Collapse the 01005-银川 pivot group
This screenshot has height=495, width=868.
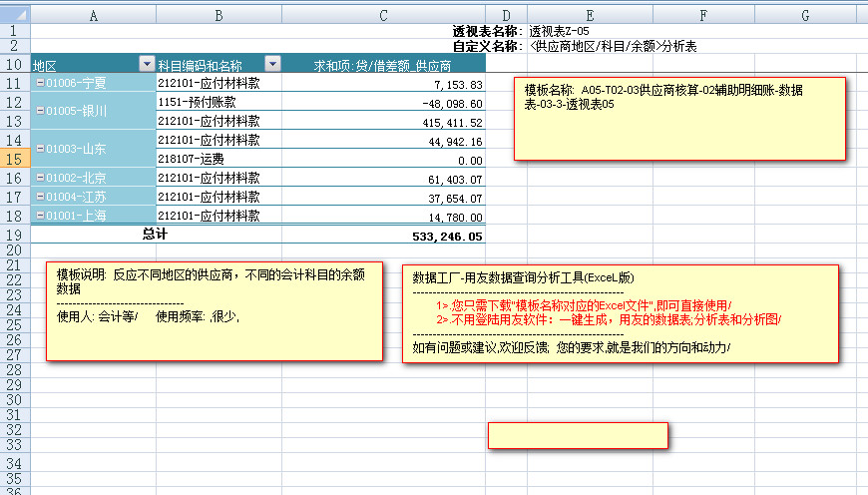point(40,111)
